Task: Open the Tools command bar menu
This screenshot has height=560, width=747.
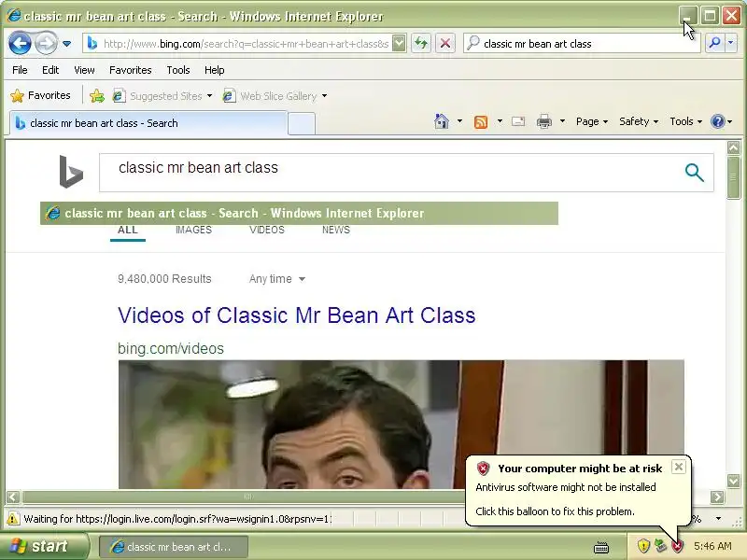Action: click(686, 121)
